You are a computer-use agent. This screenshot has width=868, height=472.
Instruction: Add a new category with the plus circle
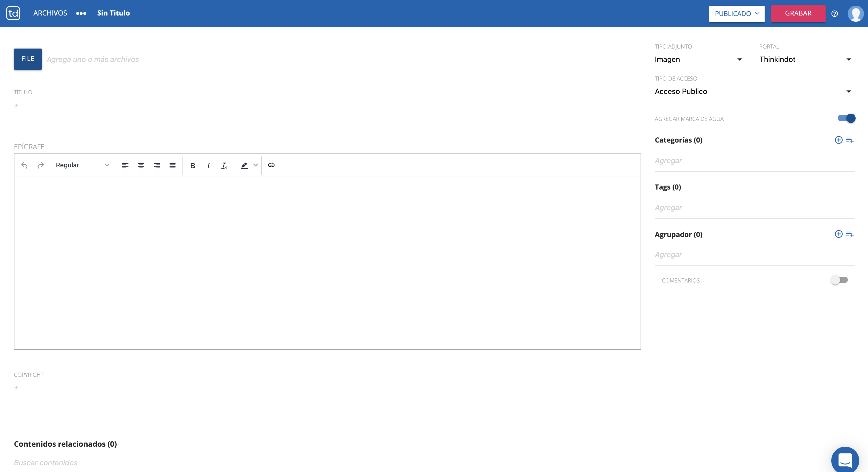pos(838,140)
